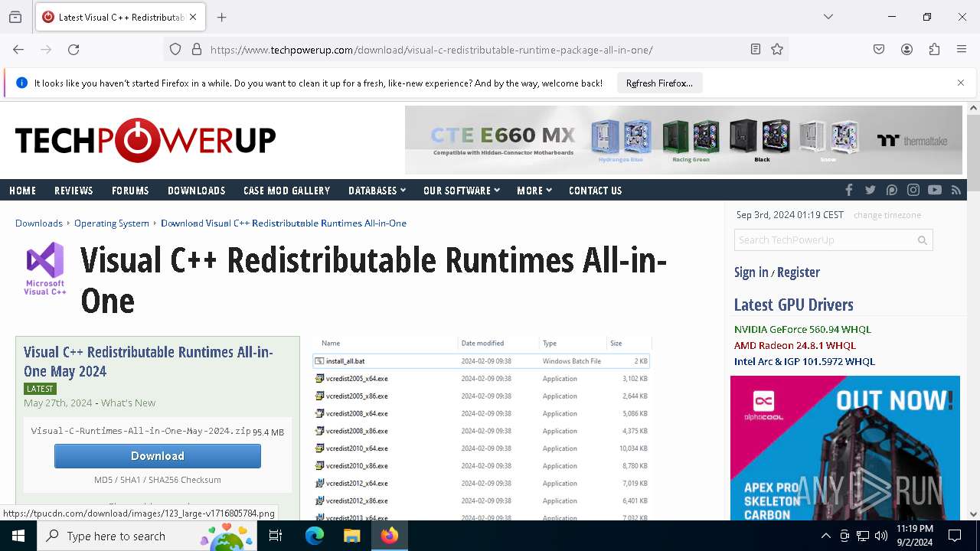Open File Explorer from taskbar
This screenshot has height=551, width=980.
[351, 536]
